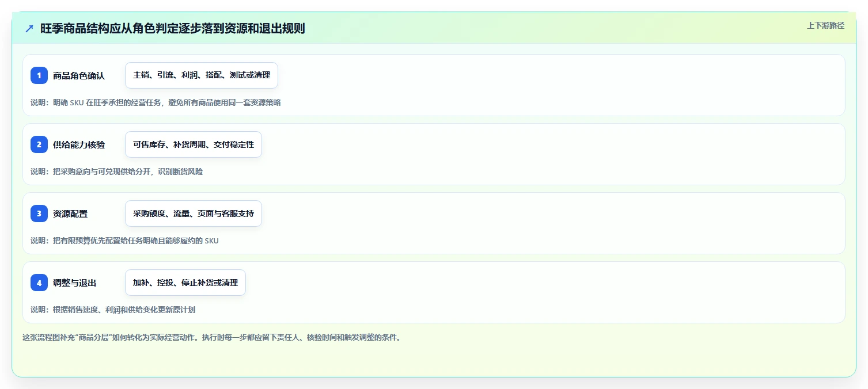
Task: Click the note about 把有限预算优先配置
Action: 124,241
